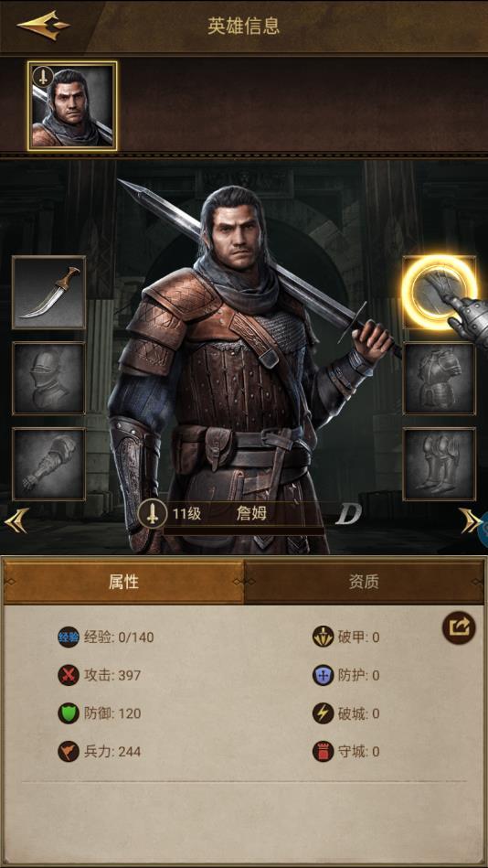The height and width of the screenshot is (868, 488).
Task: Select the dagger weapon equipment slot
Action: (x=48, y=293)
